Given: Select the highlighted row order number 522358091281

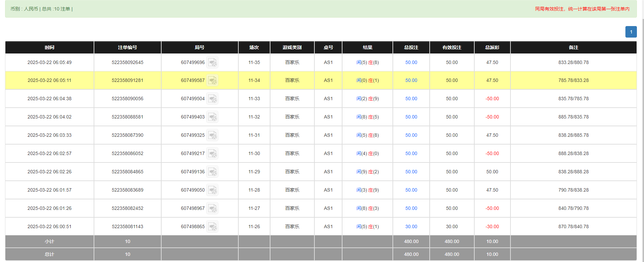Looking at the screenshot, I should pyautogui.click(x=127, y=81).
